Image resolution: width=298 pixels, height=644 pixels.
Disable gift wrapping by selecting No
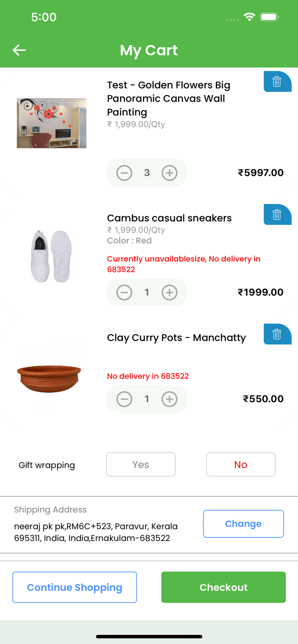(x=240, y=465)
